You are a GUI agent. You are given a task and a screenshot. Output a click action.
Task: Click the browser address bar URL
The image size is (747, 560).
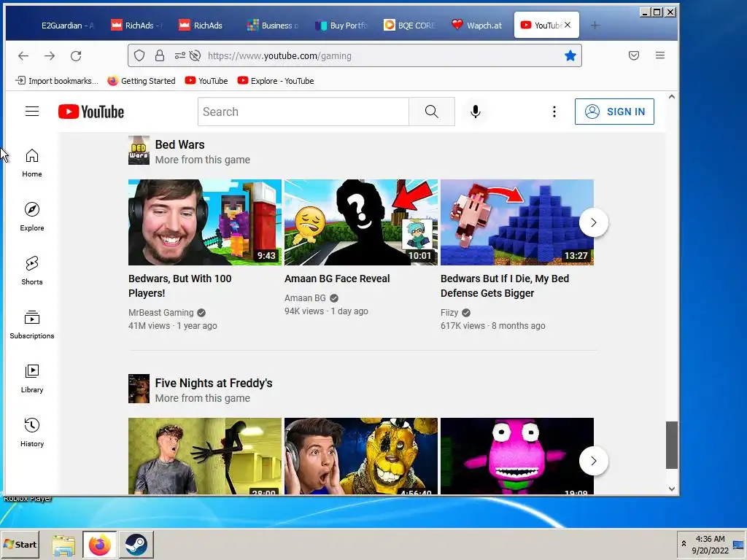[x=279, y=55]
